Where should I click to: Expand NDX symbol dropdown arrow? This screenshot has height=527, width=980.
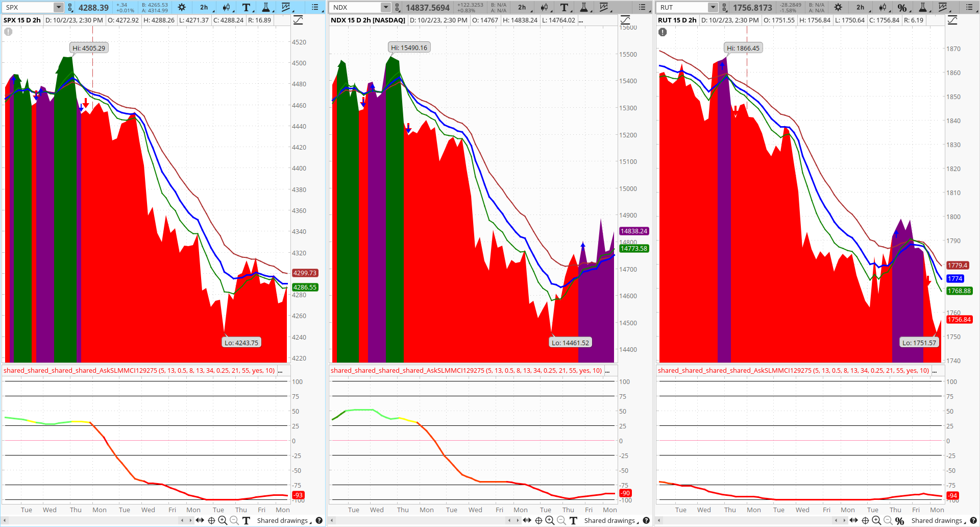pyautogui.click(x=386, y=7)
